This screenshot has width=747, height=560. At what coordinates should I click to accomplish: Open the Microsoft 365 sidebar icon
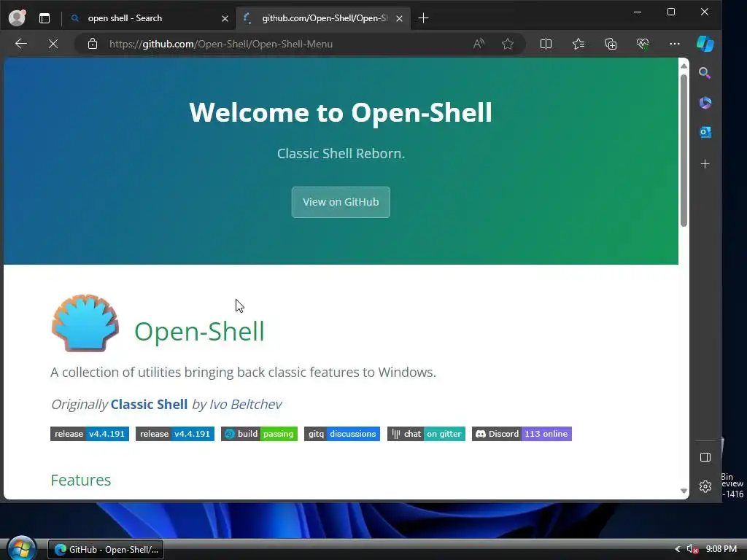705,102
